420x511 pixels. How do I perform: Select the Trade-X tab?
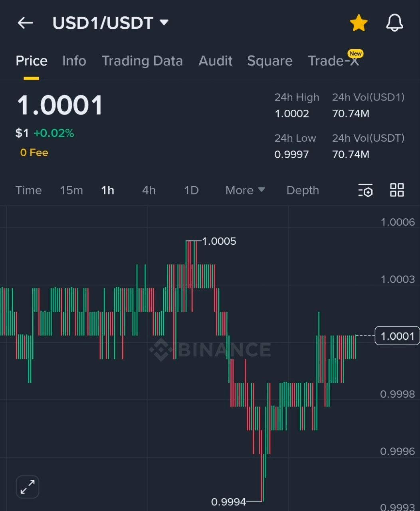tap(334, 61)
